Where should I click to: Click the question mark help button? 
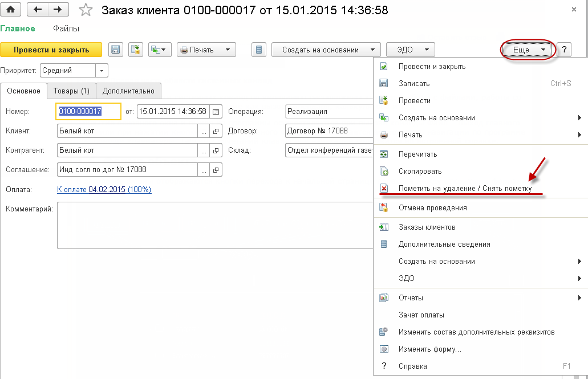[x=564, y=50]
